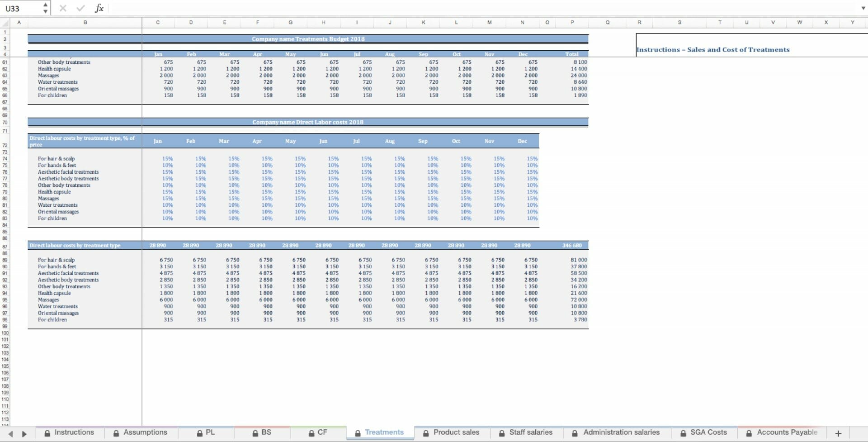This screenshot has height=442, width=868.
Task: Click 'Company name Treatments Budget 2018' title
Action: [308, 39]
